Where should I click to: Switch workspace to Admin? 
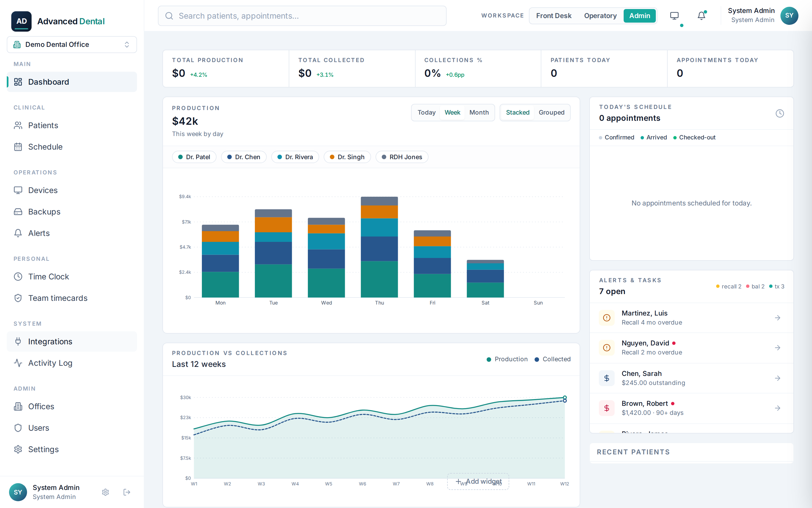click(x=639, y=16)
